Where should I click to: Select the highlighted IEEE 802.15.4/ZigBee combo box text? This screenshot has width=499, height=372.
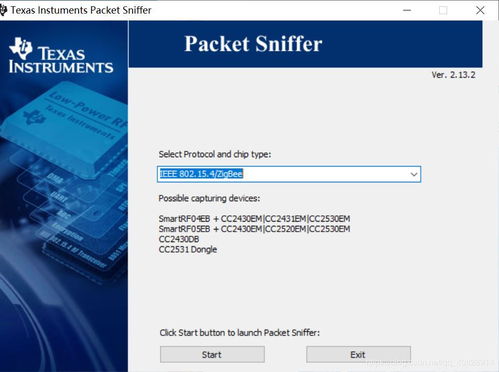click(201, 174)
